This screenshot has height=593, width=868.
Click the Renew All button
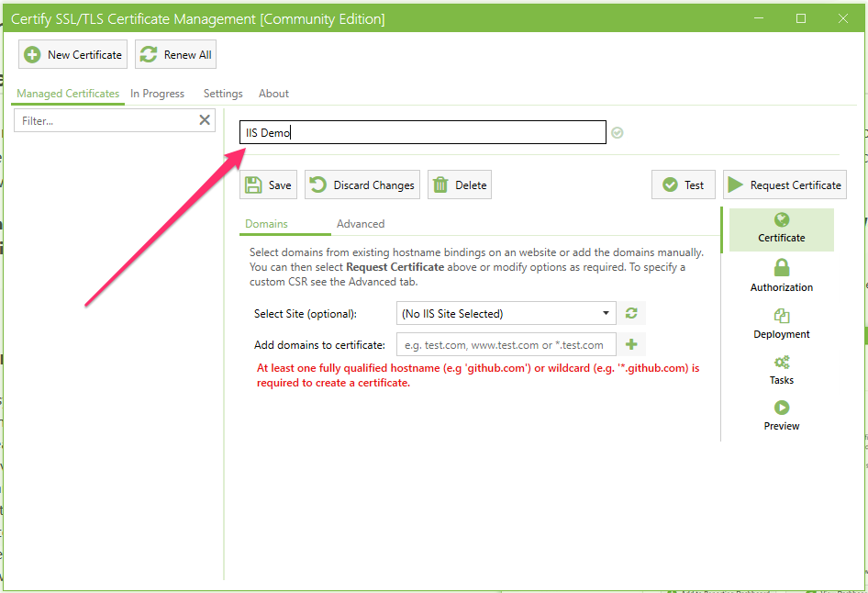tap(175, 54)
